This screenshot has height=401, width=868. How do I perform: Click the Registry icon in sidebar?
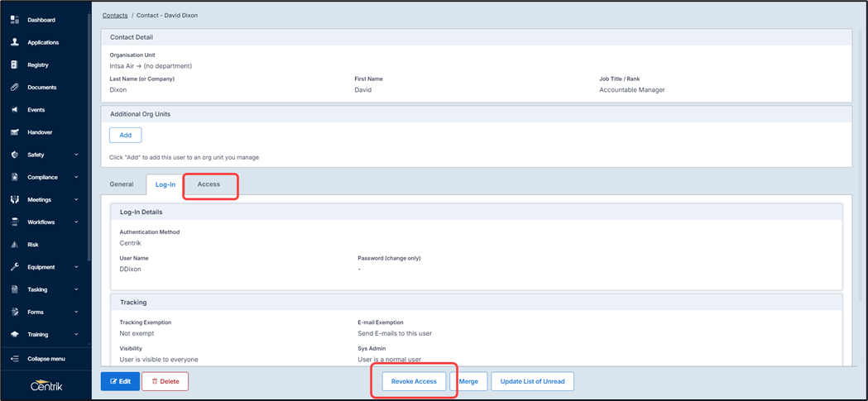[x=15, y=64]
